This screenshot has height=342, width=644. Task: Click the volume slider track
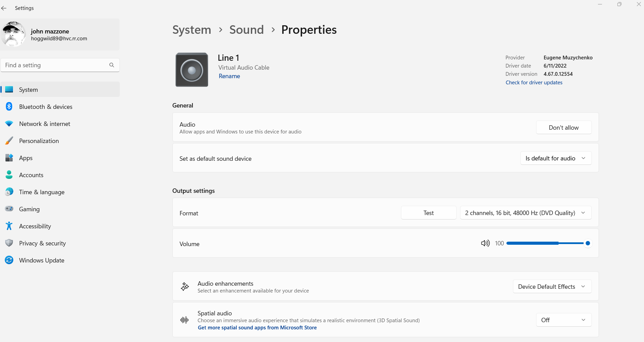545,243
